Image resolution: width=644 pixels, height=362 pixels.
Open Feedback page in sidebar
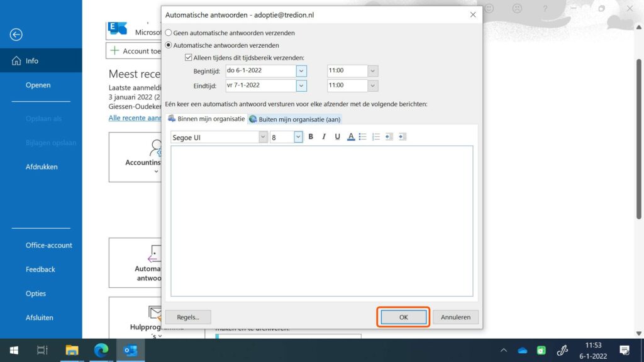tap(41, 269)
